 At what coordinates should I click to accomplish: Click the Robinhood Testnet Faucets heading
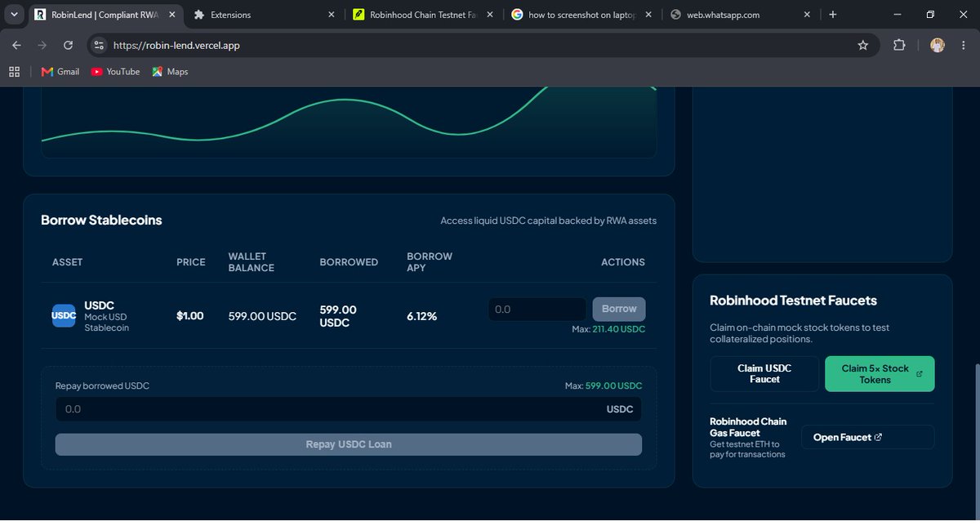794,301
